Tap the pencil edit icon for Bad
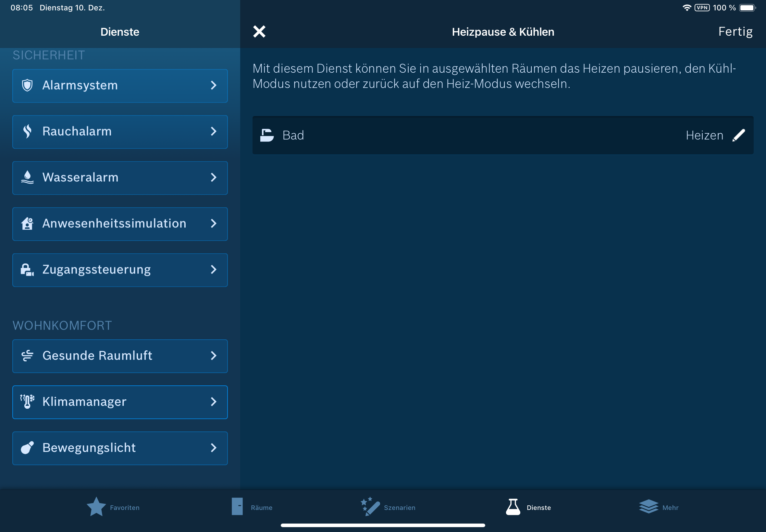Image resolution: width=766 pixels, height=532 pixels. coord(738,135)
